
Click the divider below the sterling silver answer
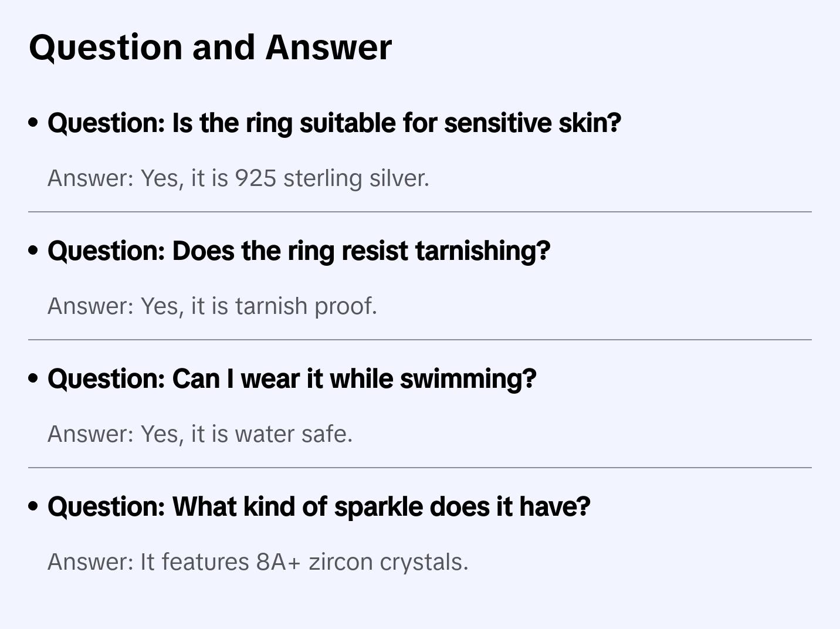click(419, 212)
